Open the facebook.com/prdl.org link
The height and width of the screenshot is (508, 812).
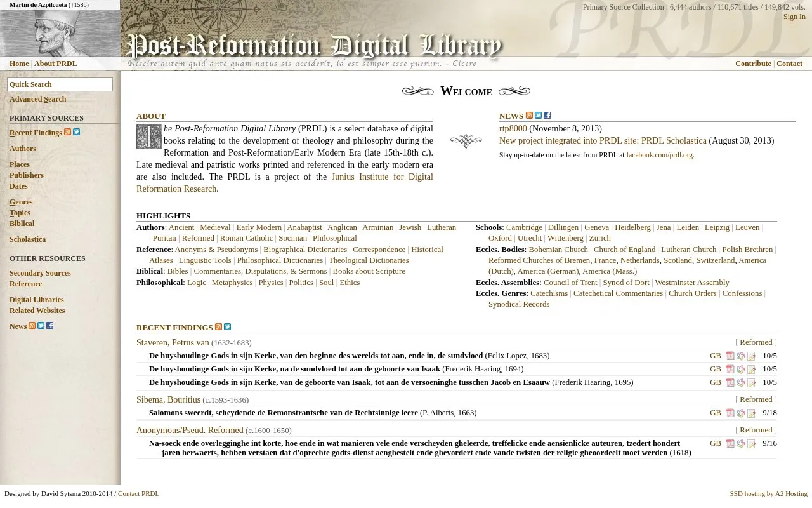[x=659, y=155]
